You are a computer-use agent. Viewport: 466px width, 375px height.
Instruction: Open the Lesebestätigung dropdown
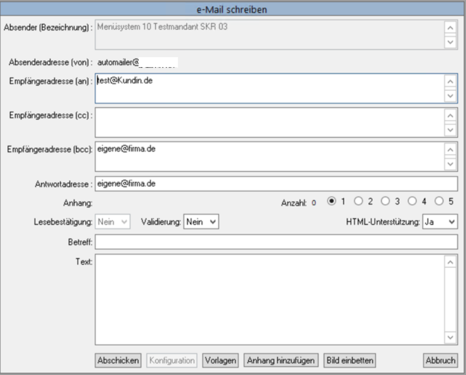pos(113,222)
